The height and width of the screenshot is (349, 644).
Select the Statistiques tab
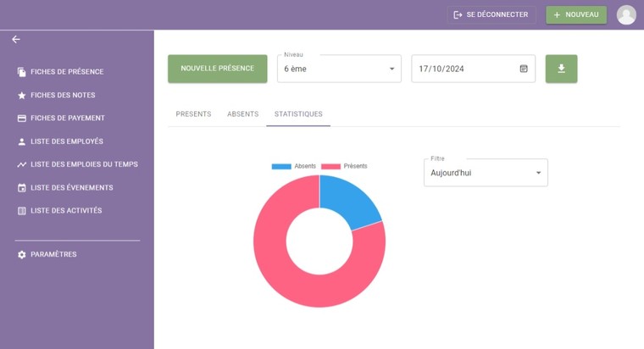coord(298,114)
